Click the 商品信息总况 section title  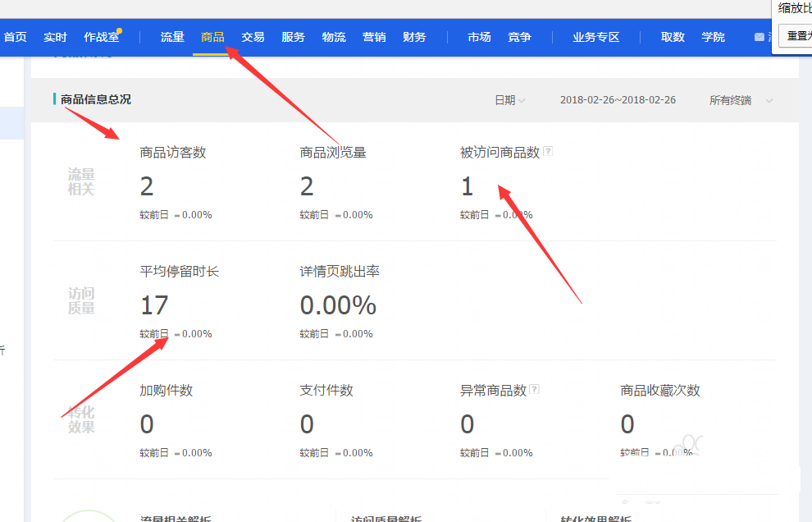[x=96, y=99]
